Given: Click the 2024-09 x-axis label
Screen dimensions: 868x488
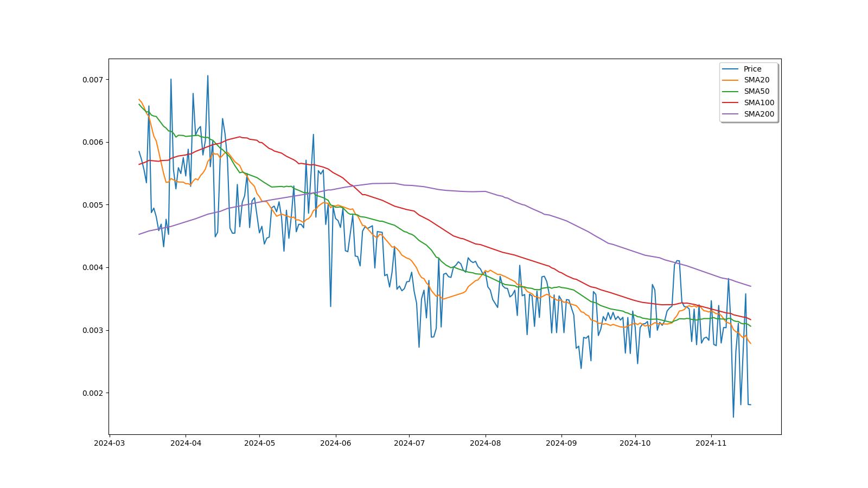Looking at the screenshot, I should [561, 443].
